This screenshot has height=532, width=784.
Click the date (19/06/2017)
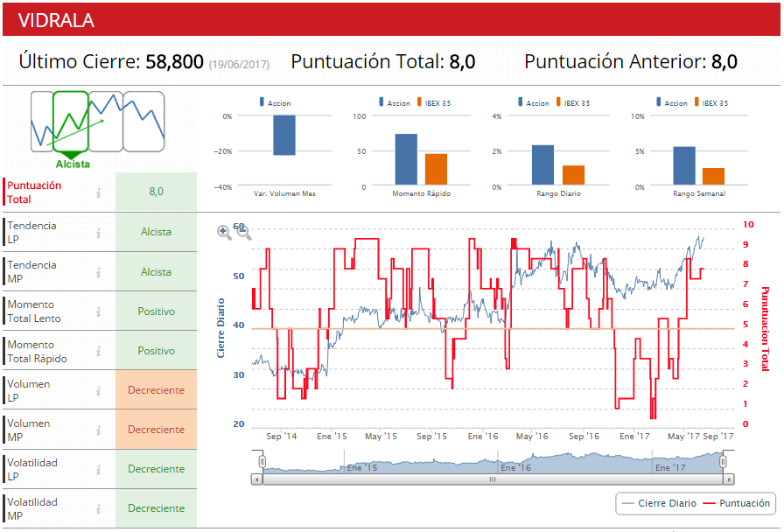coord(239,65)
